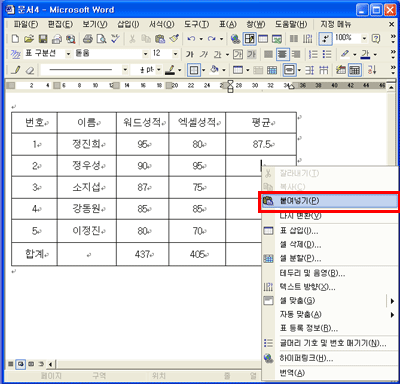Open the line style dropdown
The image size is (400, 384).
125,70
